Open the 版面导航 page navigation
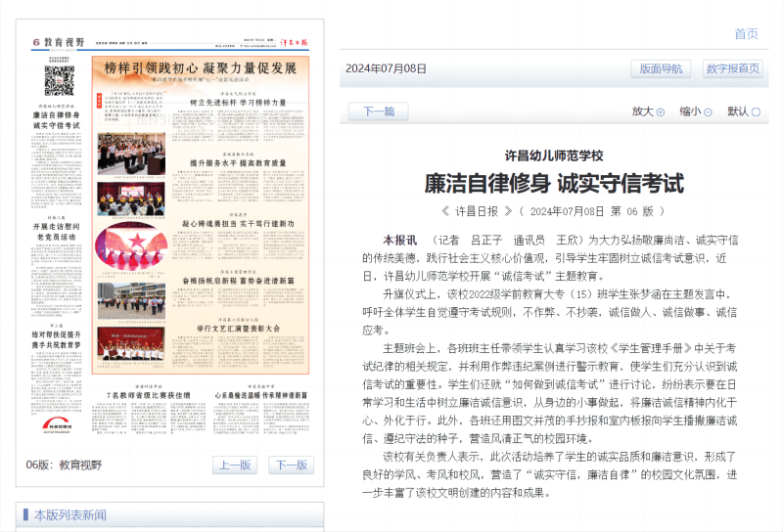The image size is (783, 532). (x=661, y=68)
